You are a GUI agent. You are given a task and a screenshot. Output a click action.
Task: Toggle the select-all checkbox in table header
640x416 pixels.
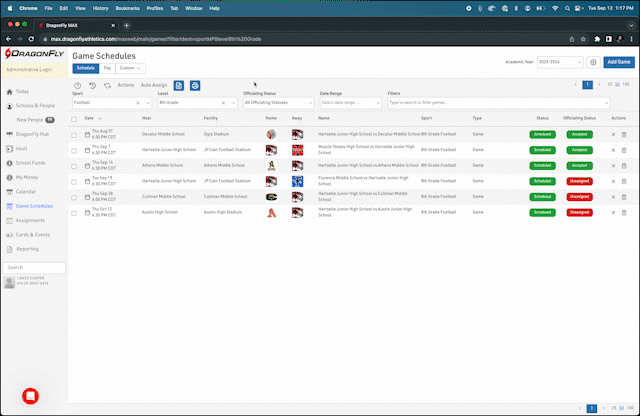(73, 118)
